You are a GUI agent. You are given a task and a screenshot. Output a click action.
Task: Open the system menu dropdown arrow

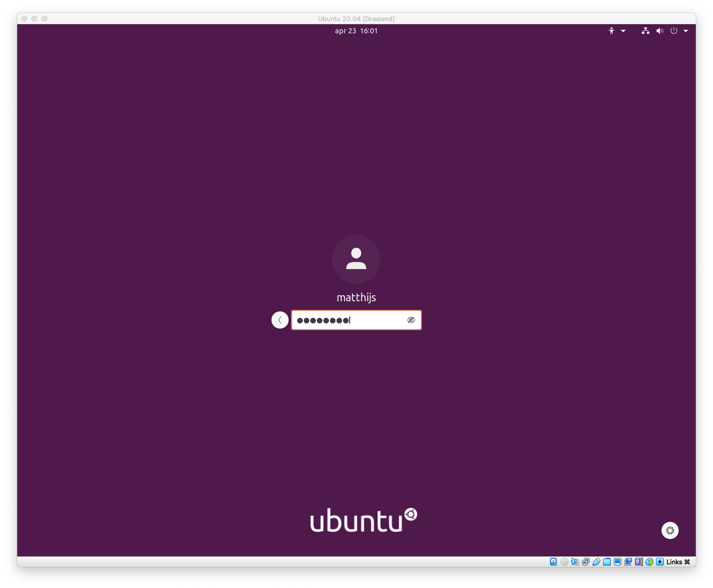[x=686, y=31]
